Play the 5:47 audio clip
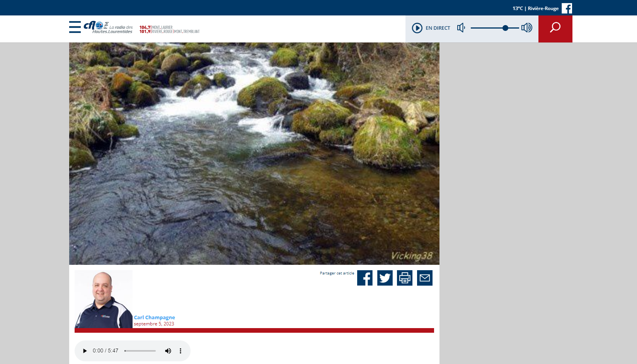 pos(85,351)
